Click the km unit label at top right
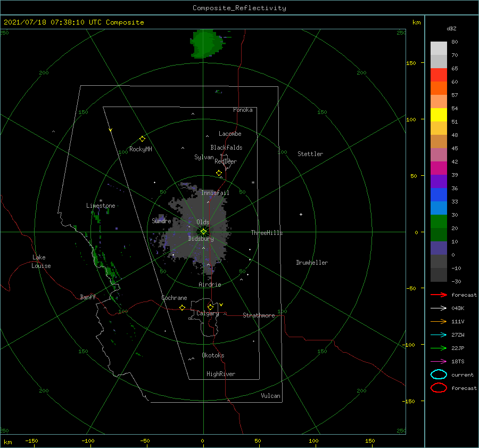 pos(416,22)
